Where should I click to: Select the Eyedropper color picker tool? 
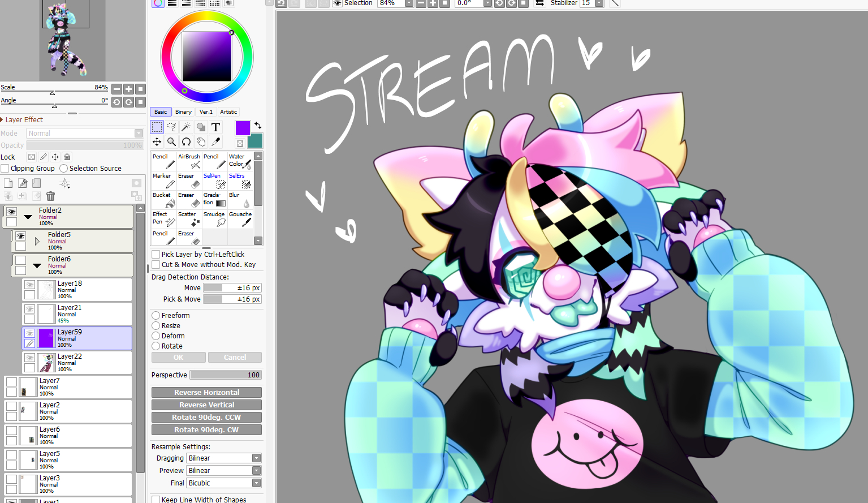(215, 142)
